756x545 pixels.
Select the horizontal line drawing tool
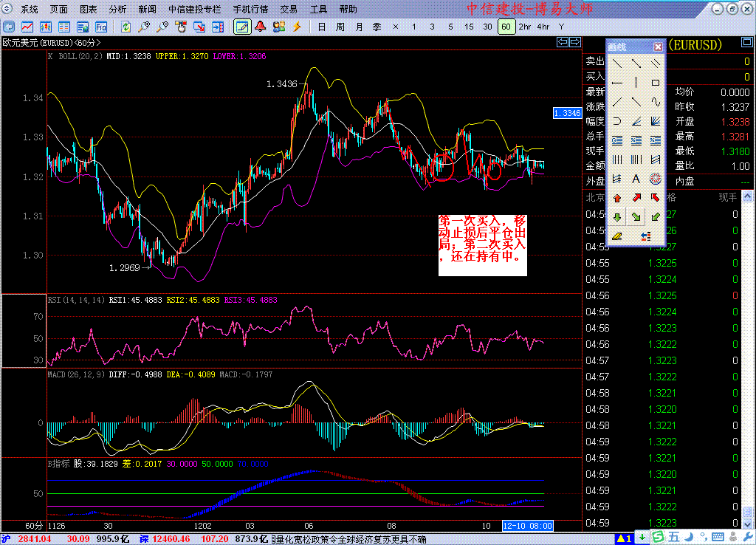click(616, 83)
